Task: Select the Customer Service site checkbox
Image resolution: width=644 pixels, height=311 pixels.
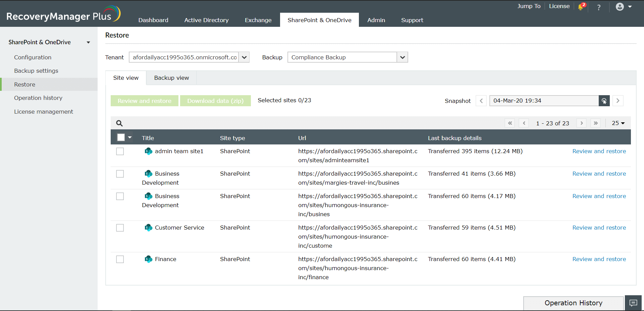Action: (120, 228)
